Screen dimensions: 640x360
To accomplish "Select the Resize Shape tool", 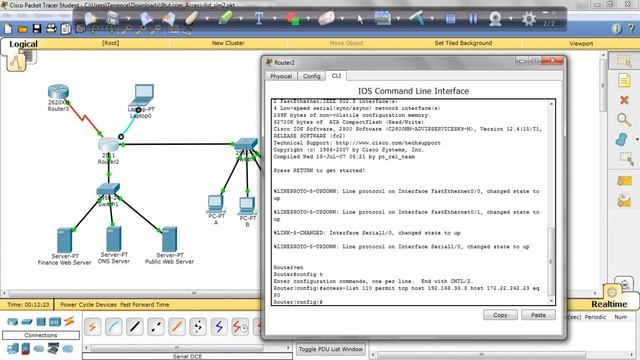I will 626,159.
